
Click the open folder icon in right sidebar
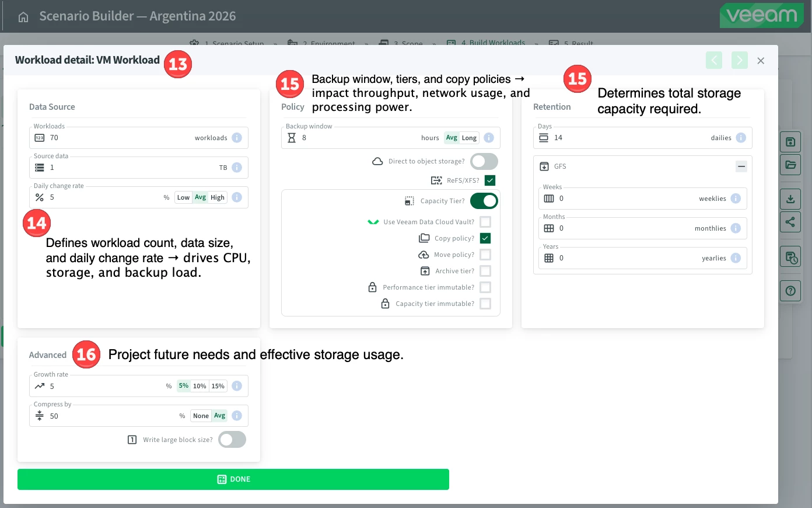click(x=790, y=165)
